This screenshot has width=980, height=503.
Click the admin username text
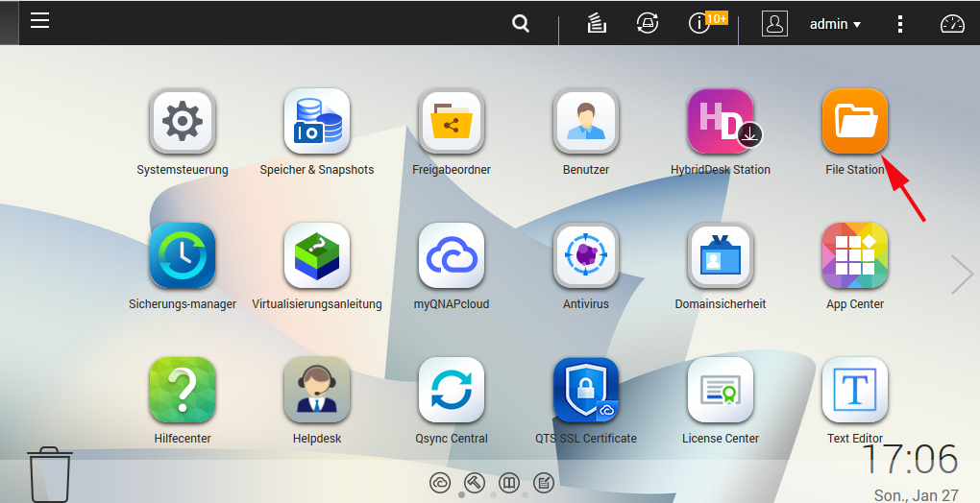829,24
